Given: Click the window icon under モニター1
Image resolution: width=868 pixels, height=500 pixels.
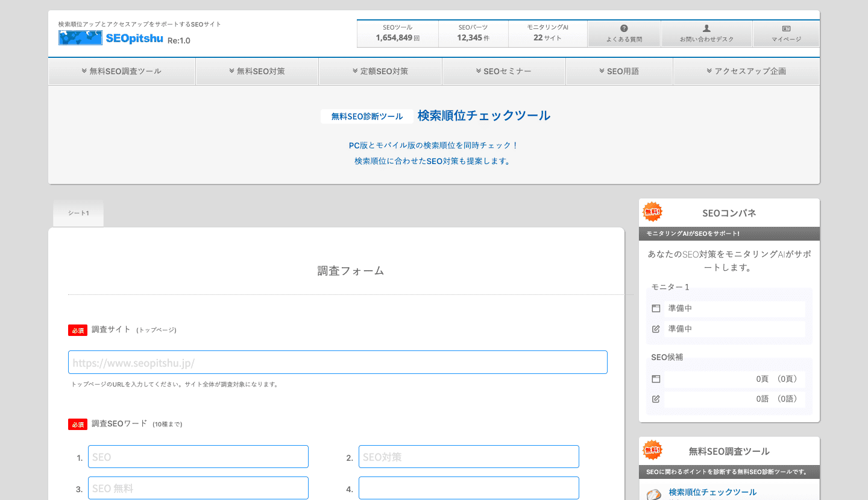Looking at the screenshot, I should point(656,308).
